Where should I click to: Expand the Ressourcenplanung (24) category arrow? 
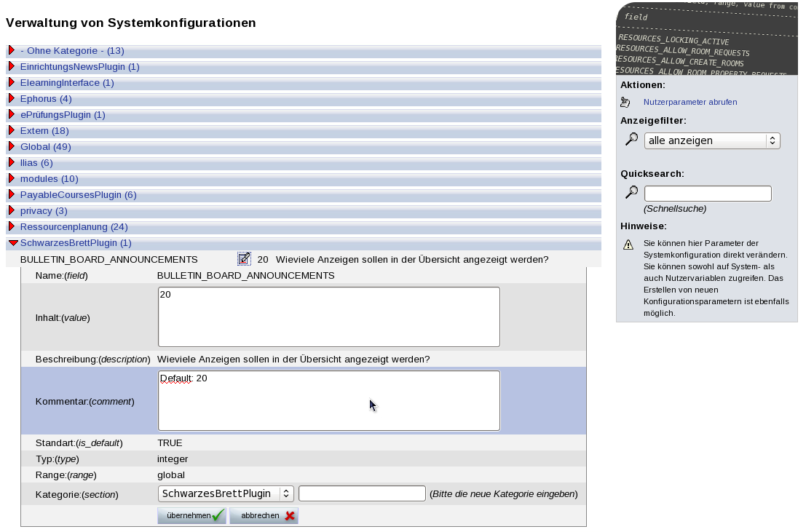12,227
